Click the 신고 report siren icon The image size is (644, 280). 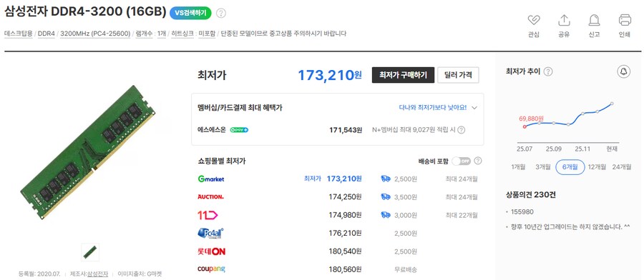point(594,20)
